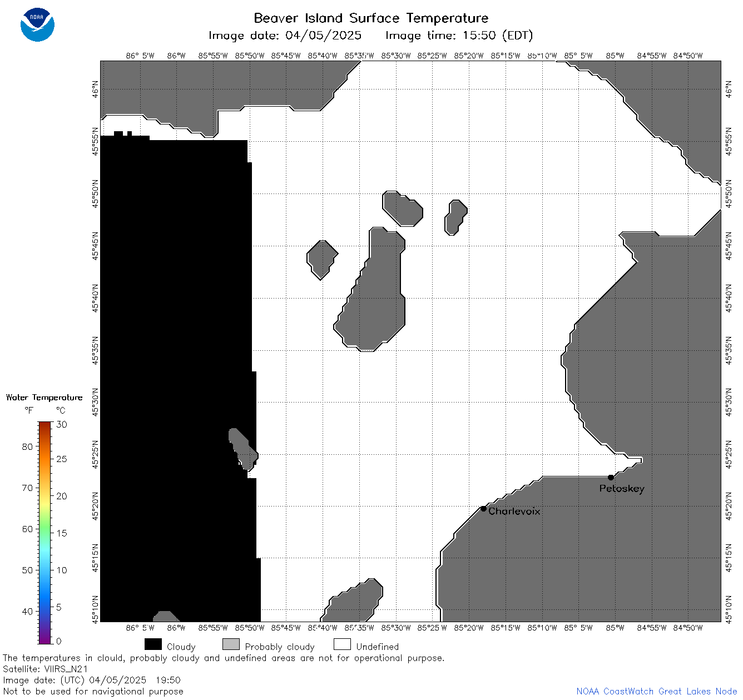The width and height of the screenshot is (743, 700).
Task: Click the operational-purpose temperature disclaimer sentence
Action: pyautogui.click(x=224, y=658)
